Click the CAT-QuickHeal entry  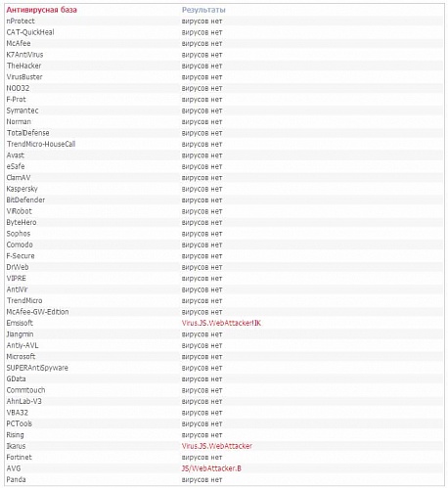pyautogui.click(x=30, y=32)
